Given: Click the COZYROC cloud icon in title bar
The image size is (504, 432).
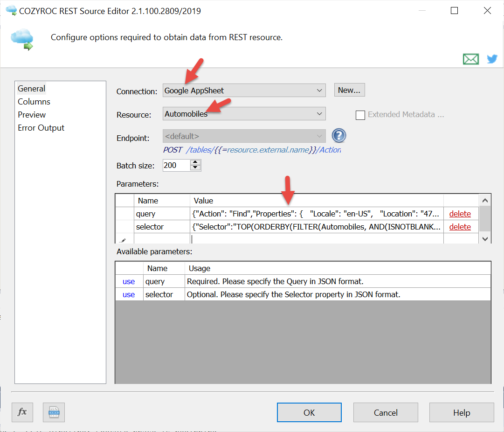Looking at the screenshot, I should coord(11,10).
